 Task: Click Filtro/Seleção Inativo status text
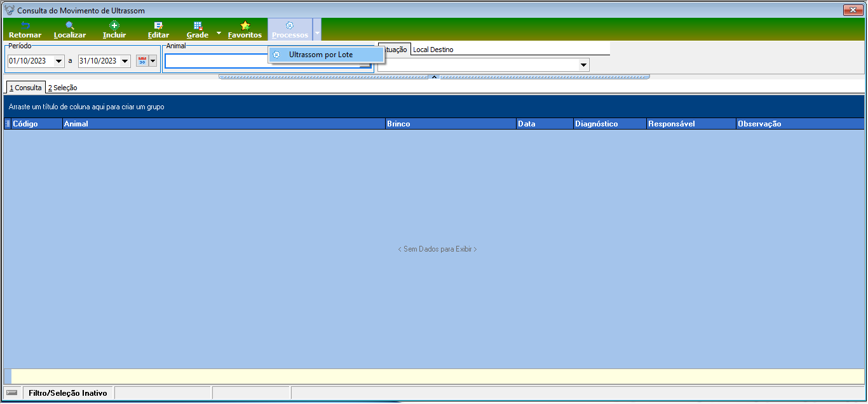pyautogui.click(x=68, y=393)
